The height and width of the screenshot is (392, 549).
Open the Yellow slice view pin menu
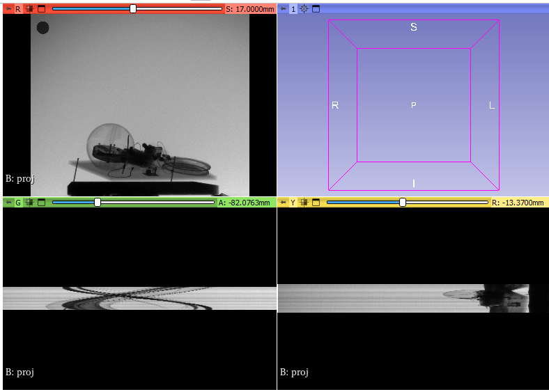click(x=282, y=202)
